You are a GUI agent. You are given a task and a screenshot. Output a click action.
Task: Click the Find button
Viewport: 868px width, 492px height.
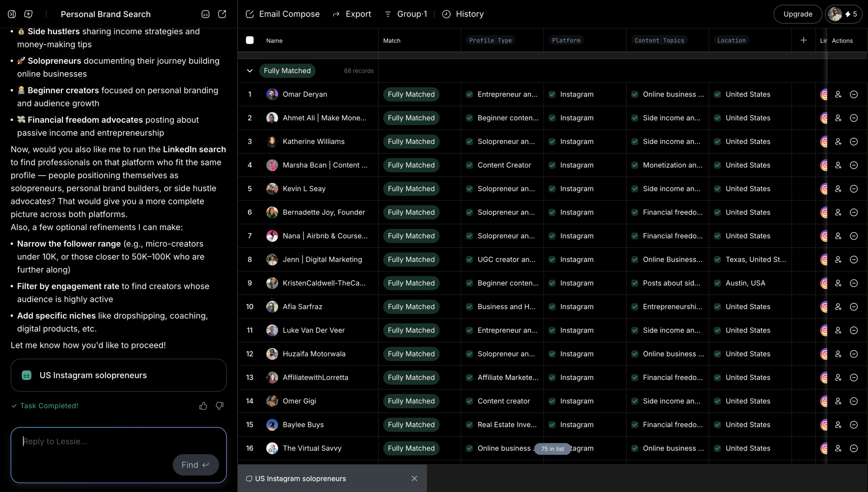pos(195,465)
